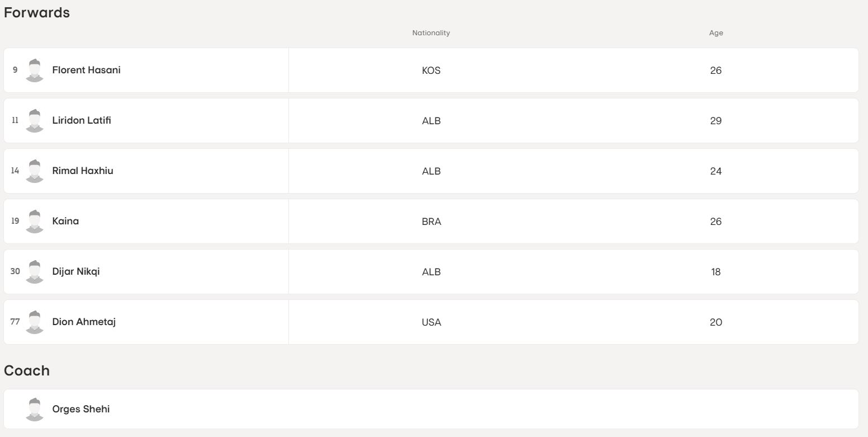Open Dion Ahmetaj's player page
The width and height of the screenshot is (868, 437).
coord(84,322)
